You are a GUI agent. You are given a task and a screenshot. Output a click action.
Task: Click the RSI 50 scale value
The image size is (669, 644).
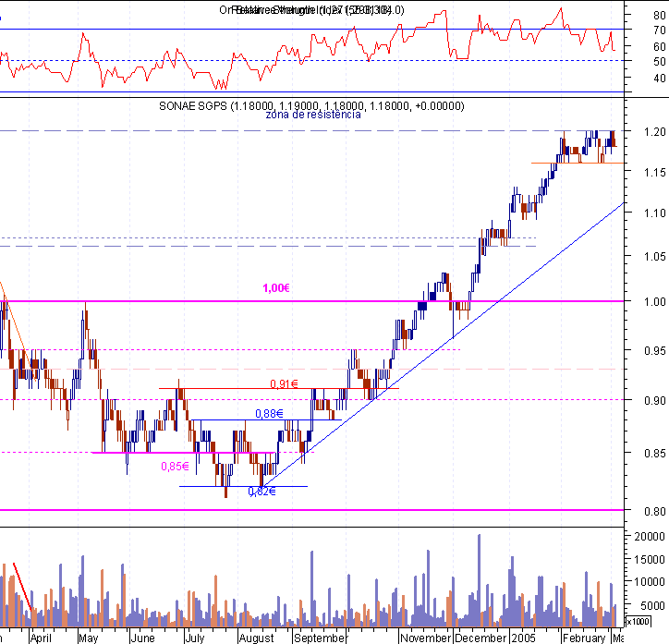pyautogui.click(x=659, y=61)
